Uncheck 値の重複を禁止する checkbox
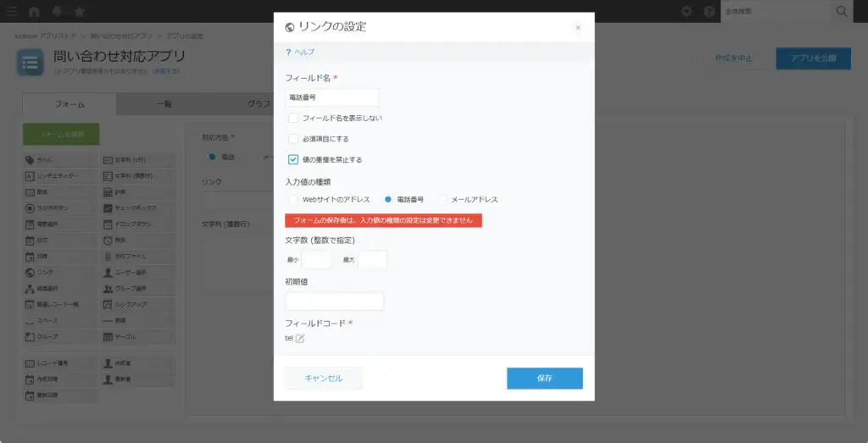The height and width of the screenshot is (443, 868). click(293, 159)
